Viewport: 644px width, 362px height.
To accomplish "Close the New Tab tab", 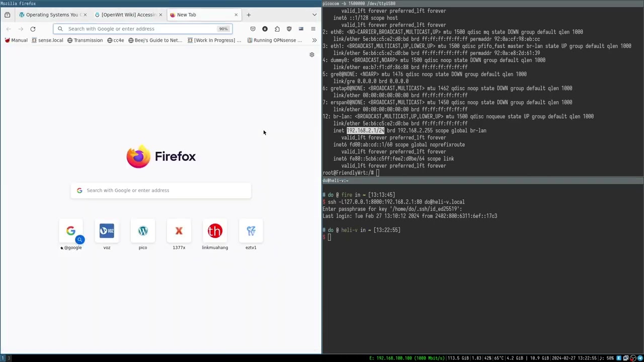I will pyautogui.click(x=236, y=15).
